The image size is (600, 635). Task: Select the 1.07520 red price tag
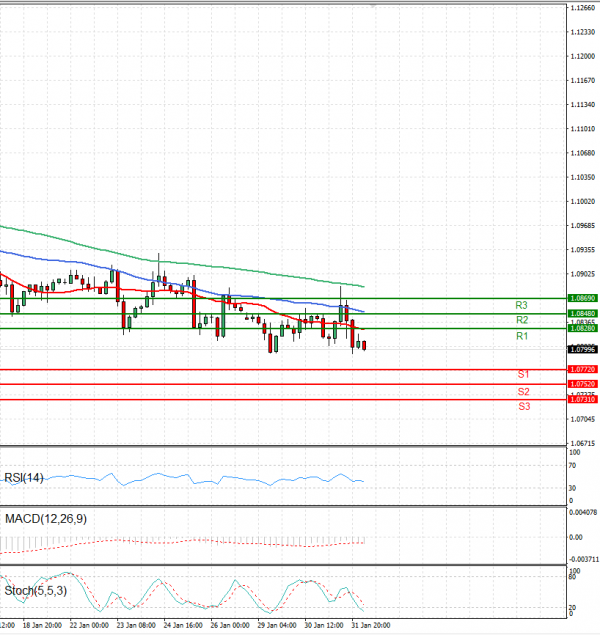(x=583, y=384)
